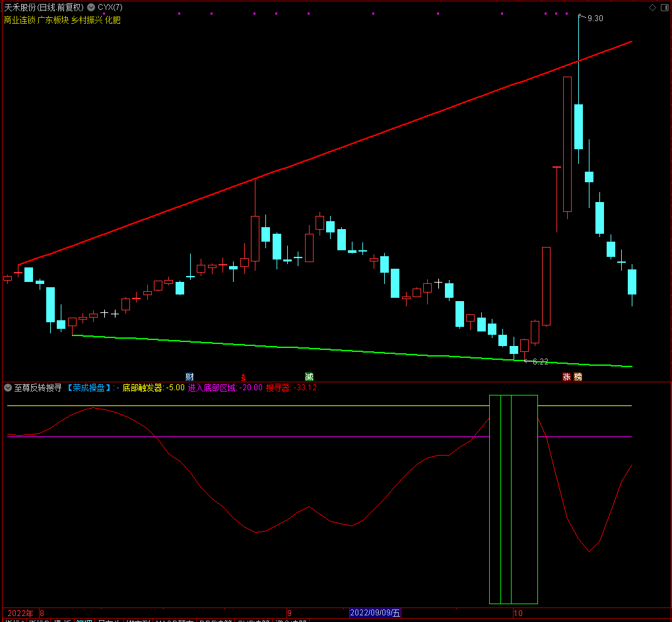This screenshot has width=672, height=622.
Task: Open the dropdown beside the 天禾股份 title
Action: click(91, 7)
